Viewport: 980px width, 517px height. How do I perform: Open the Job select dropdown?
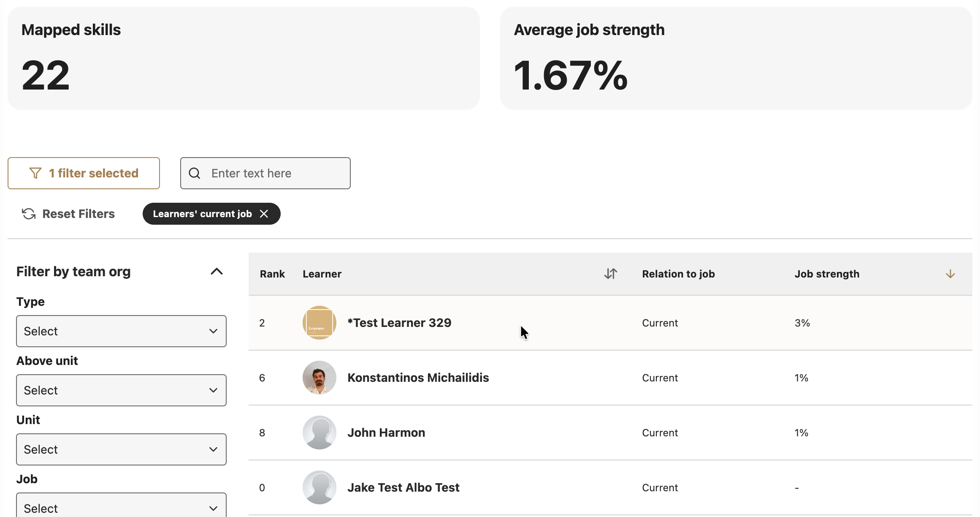(121, 505)
